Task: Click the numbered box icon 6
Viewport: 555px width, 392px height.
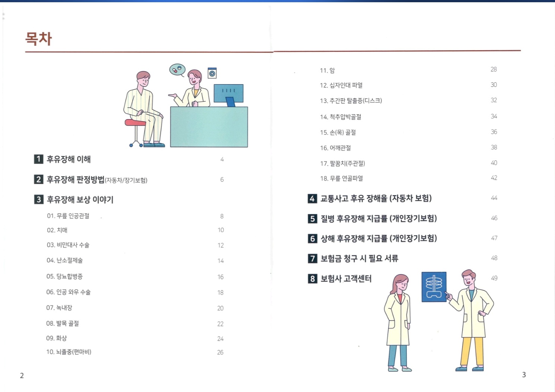Action: pyautogui.click(x=313, y=239)
